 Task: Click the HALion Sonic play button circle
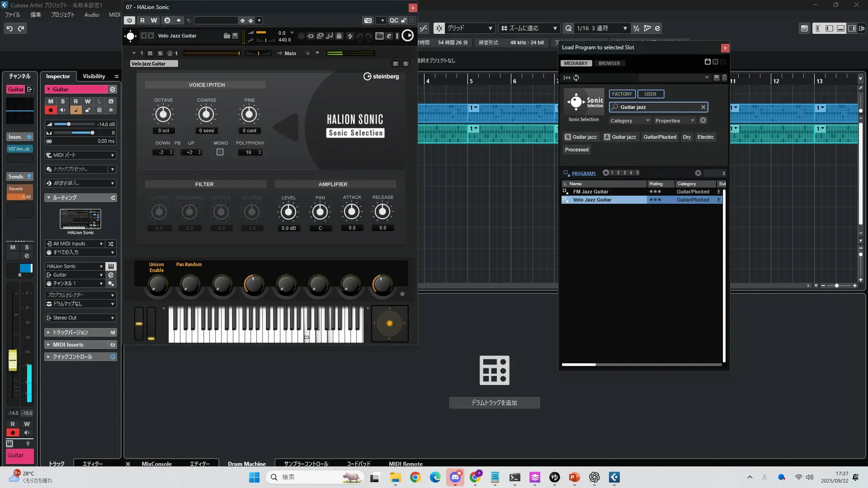[407, 36]
